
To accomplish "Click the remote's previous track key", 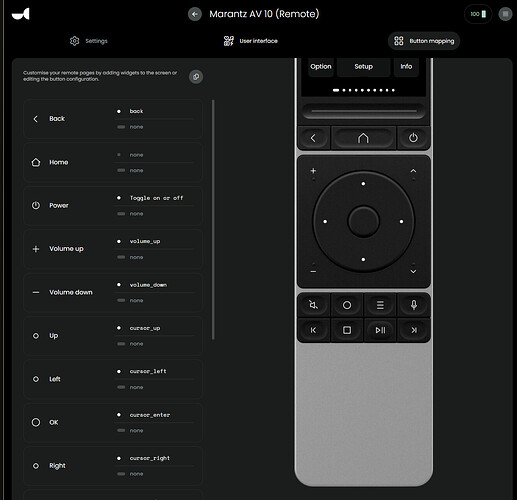I will tap(313, 330).
